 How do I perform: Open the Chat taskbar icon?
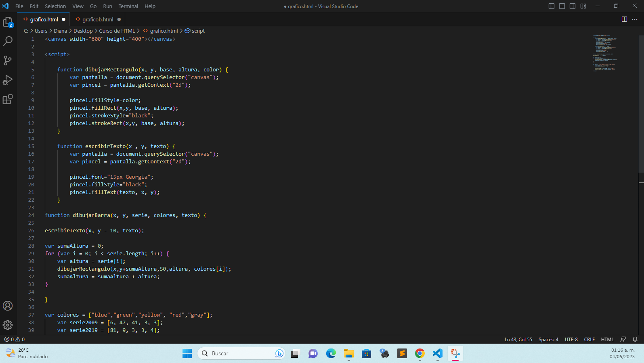tap(313, 353)
